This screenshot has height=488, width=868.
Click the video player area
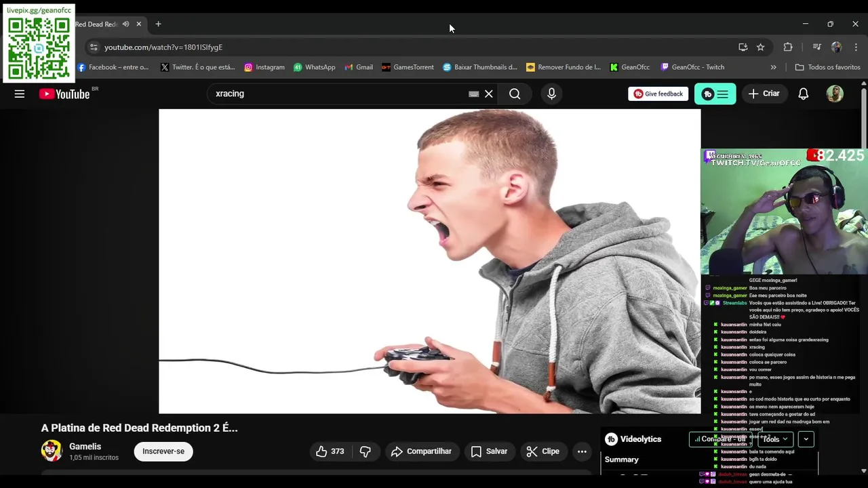(429, 261)
